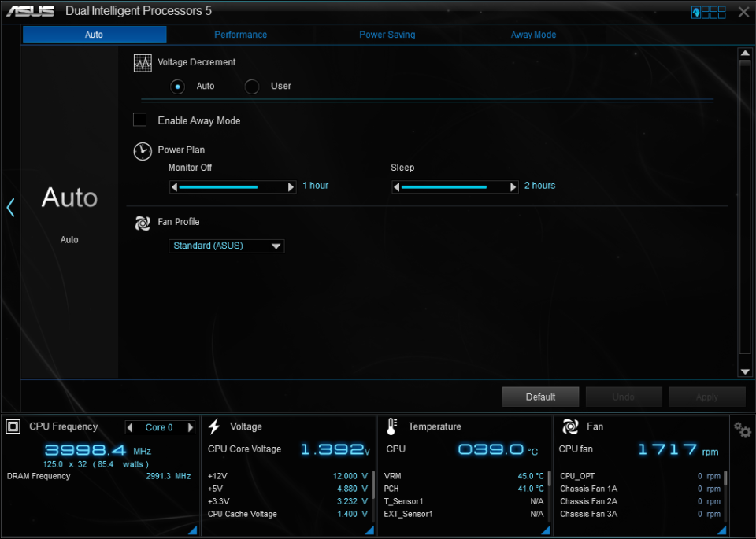Choose Auto voltage decrement radio button
The height and width of the screenshot is (539, 756).
(x=177, y=87)
